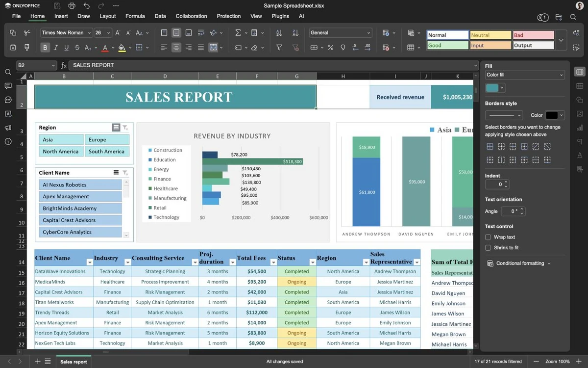Screen dimensions: 588x368
Task: Enable the Shrink to fit checkbox
Action: (488, 248)
